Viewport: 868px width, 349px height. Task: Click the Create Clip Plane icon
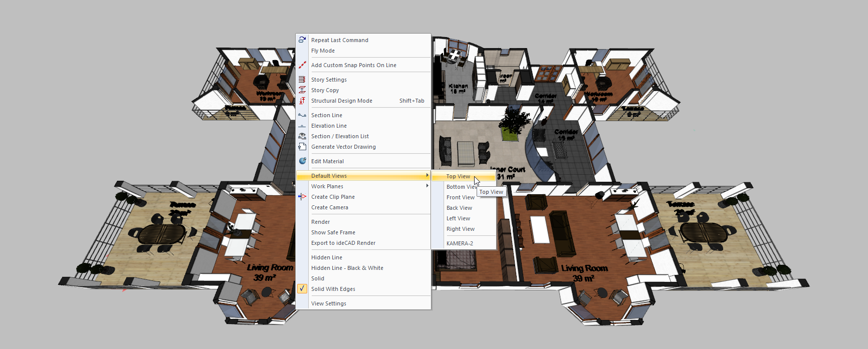(x=302, y=197)
